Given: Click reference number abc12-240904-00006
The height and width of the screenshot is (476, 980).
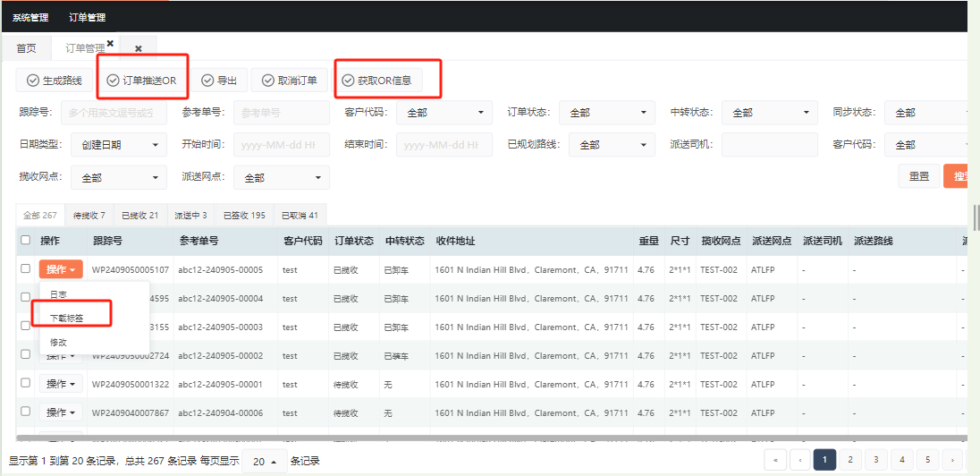Looking at the screenshot, I should (221, 413).
